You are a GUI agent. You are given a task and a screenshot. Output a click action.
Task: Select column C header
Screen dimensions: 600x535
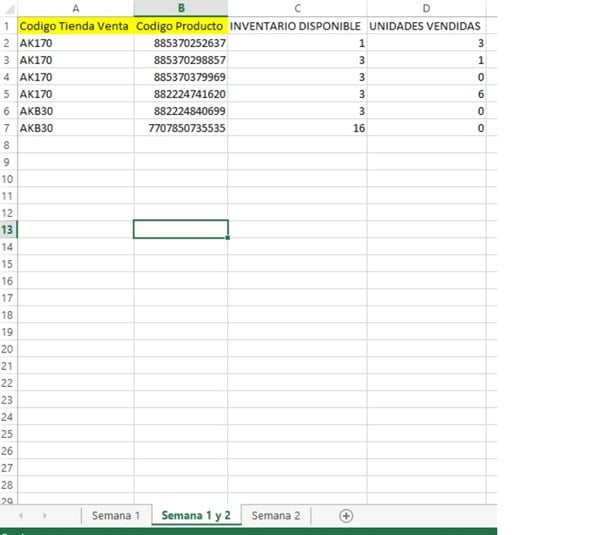click(297, 8)
